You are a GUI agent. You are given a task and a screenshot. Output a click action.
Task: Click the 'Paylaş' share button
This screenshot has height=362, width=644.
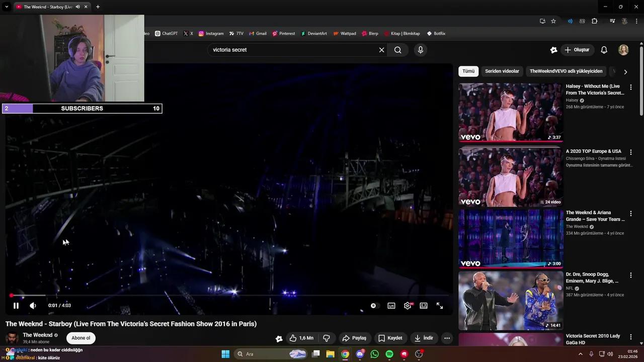354,338
